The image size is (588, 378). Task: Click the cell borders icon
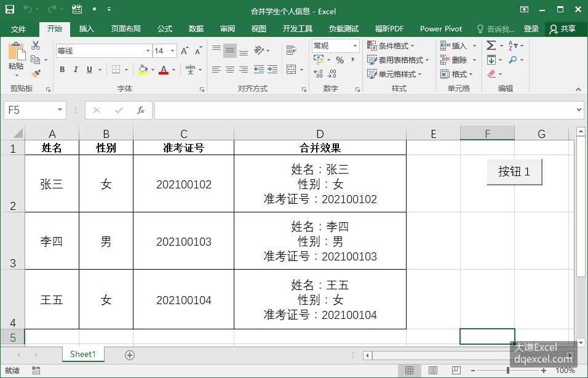(x=116, y=70)
